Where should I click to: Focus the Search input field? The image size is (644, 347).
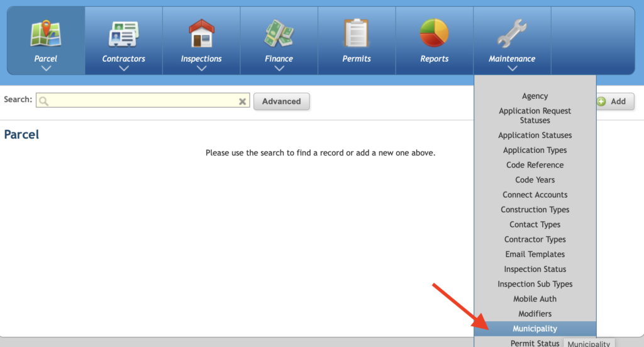(x=143, y=100)
